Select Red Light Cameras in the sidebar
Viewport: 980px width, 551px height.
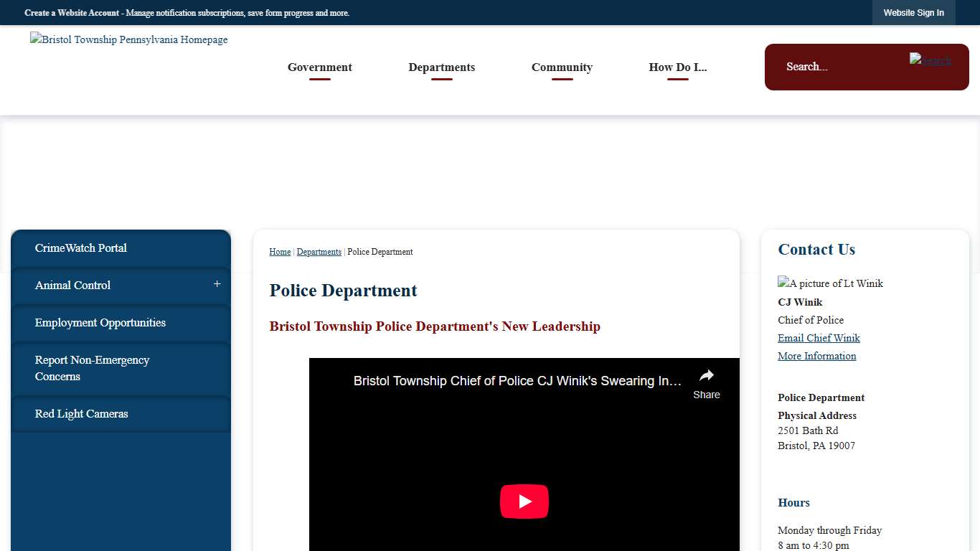click(81, 414)
